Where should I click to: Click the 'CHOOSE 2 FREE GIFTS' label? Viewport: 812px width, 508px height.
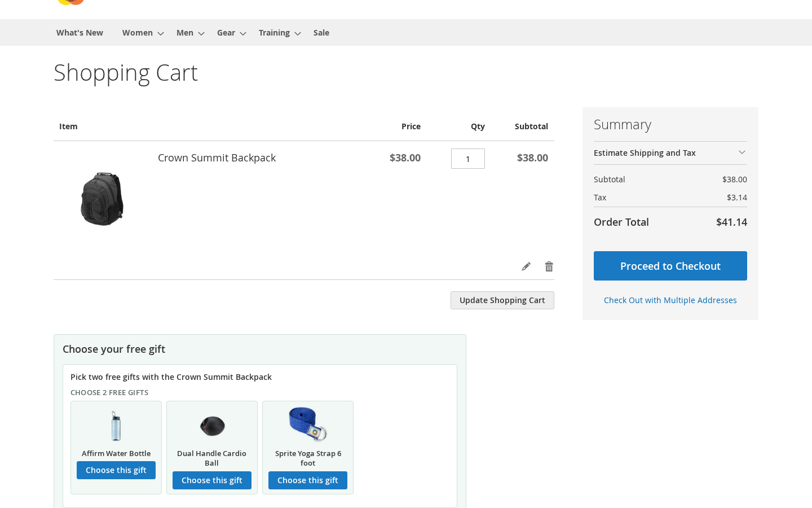coord(109,393)
